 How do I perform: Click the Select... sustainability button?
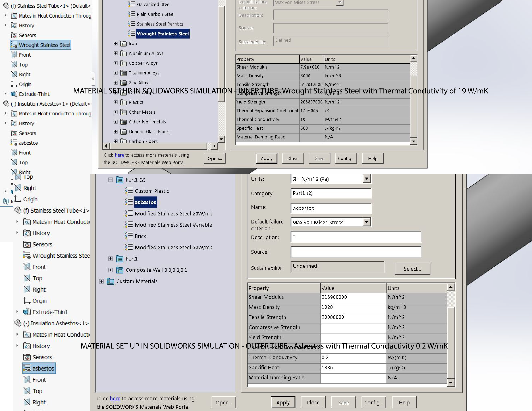(x=412, y=269)
